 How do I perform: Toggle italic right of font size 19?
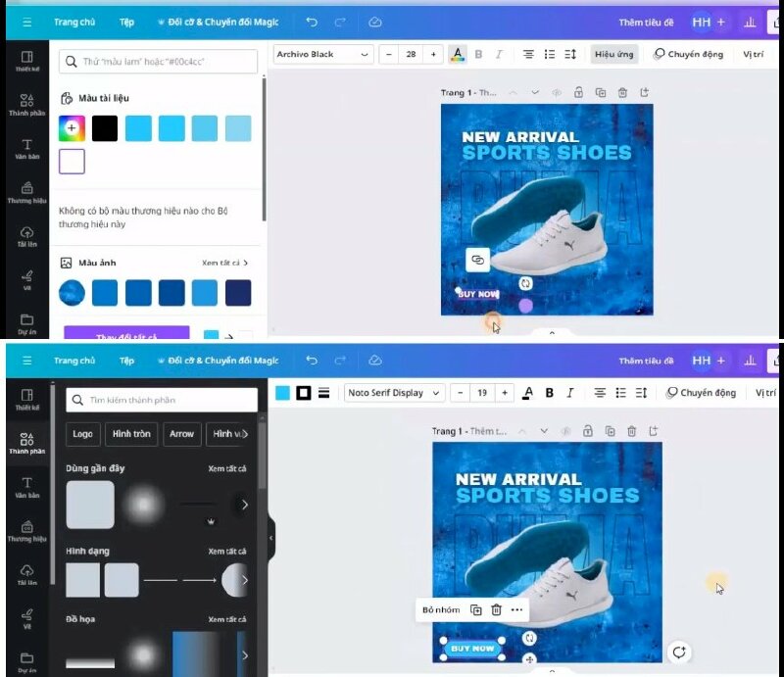[x=569, y=393]
